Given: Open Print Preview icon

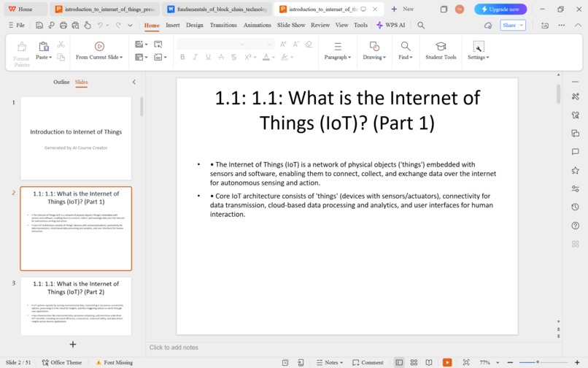Looking at the screenshot, I should [75, 25].
